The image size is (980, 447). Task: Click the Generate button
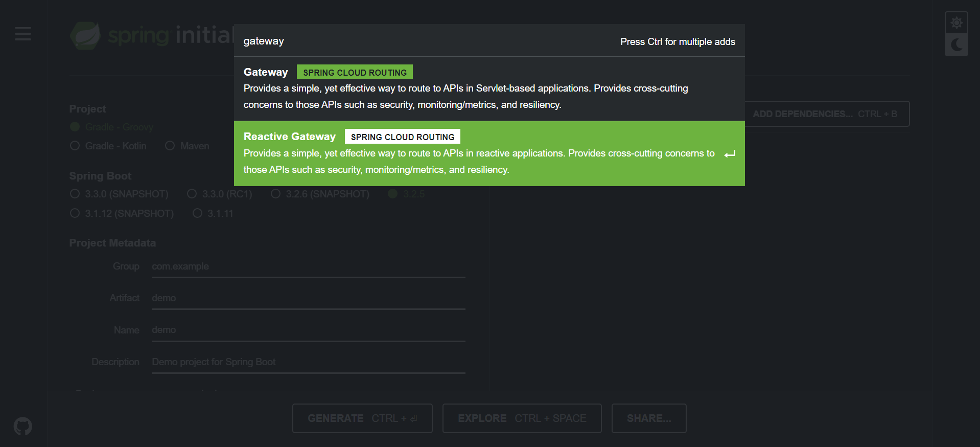362,418
